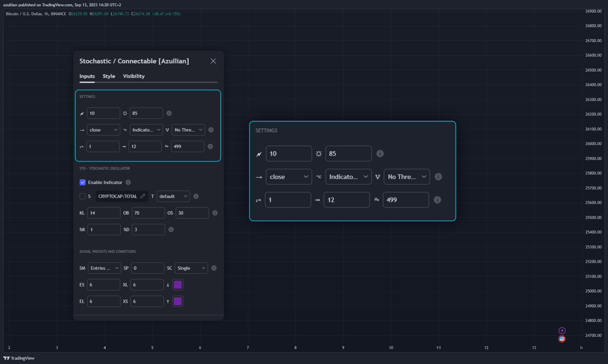Click info icon beside default timeframe dropdown
The height and width of the screenshot is (364, 608).
pos(196,196)
